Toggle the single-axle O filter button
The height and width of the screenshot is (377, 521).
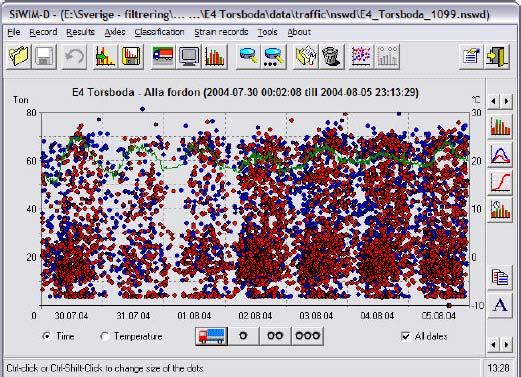click(x=243, y=336)
